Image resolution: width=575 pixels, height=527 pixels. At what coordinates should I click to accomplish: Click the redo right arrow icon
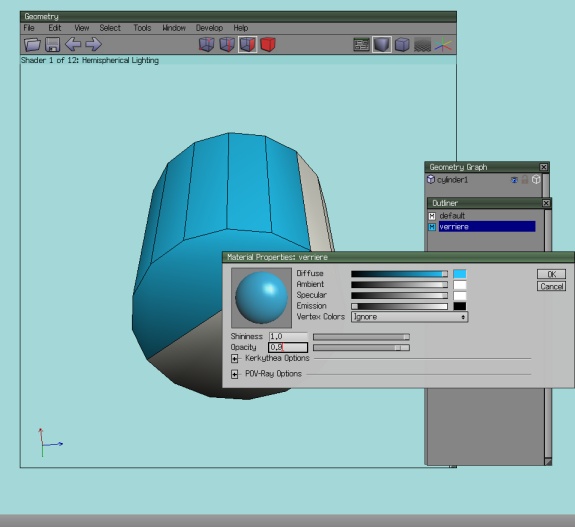coord(94,44)
